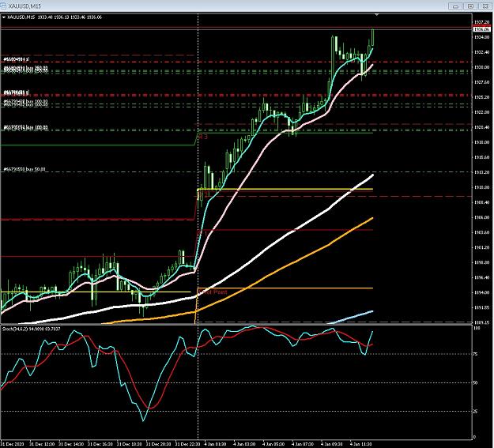Click the 50 level on the stochastic scale
494x448 pixels.
(x=475, y=382)
